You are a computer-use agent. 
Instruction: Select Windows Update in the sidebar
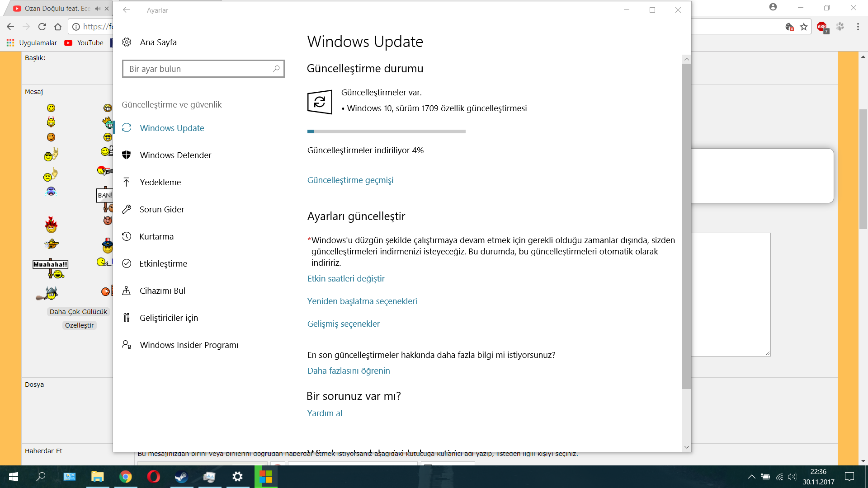coord(199,128)
